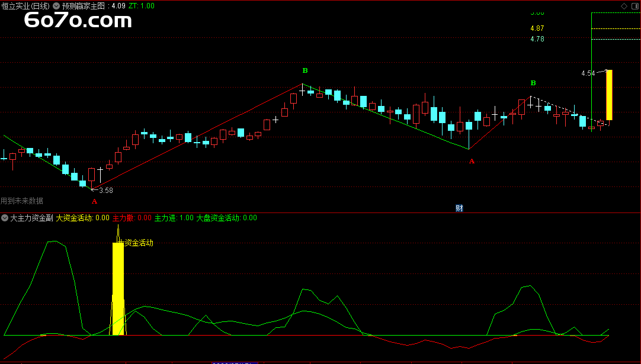Click the 主力进: 1.00 legend
This screenshot has width=641, height=364.
click(x=174, y=218)
